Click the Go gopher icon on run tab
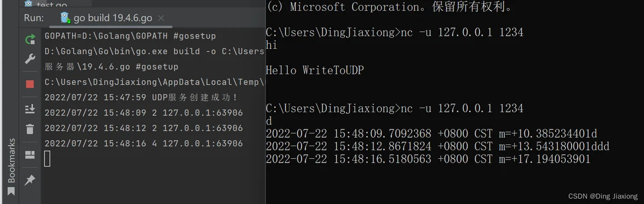Viewport: 644px width, 204px height. [66, 18]
